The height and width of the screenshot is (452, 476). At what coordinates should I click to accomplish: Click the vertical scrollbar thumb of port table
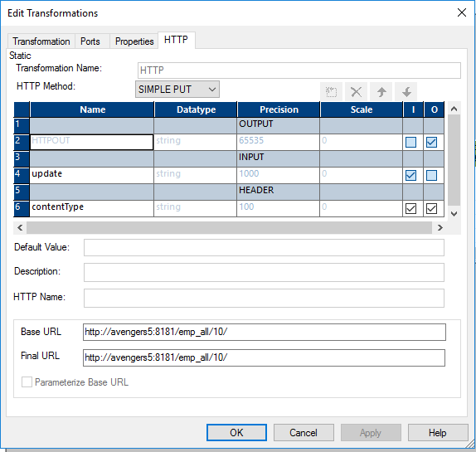point(454,160)
